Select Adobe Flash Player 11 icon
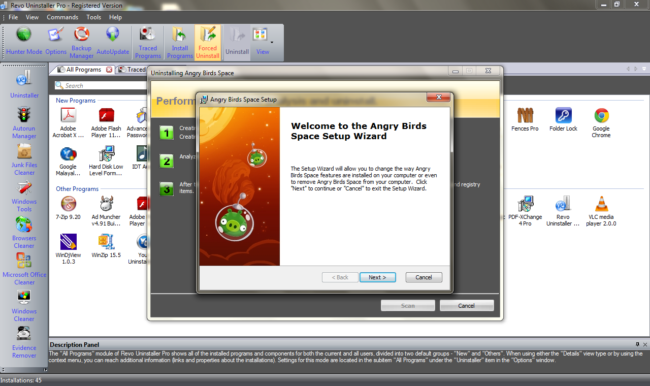 point(106,122)
